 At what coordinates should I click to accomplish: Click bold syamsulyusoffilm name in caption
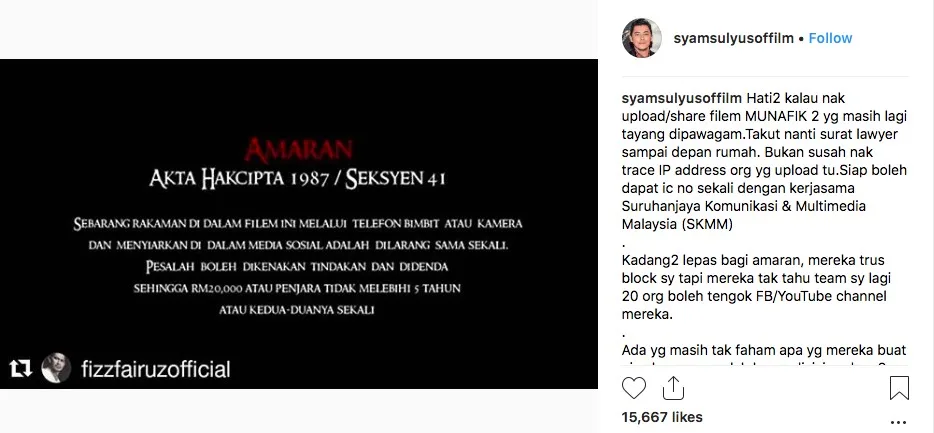click(x=682, y=98)
